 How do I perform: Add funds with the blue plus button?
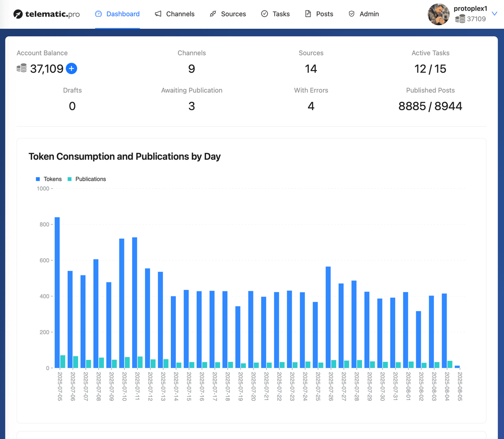click(x=72, y=68)
